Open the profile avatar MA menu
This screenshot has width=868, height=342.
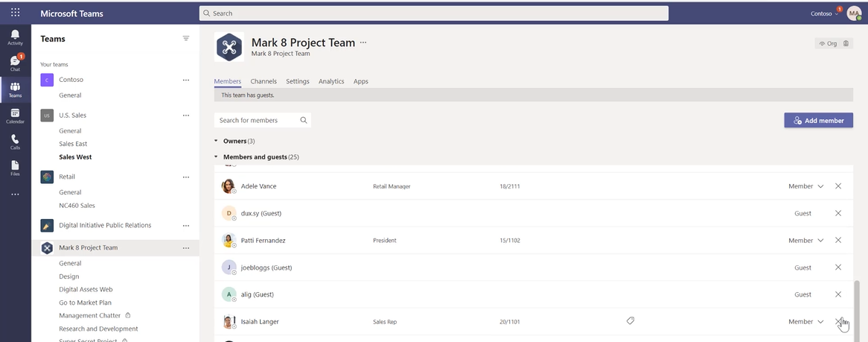pos(854,13)
